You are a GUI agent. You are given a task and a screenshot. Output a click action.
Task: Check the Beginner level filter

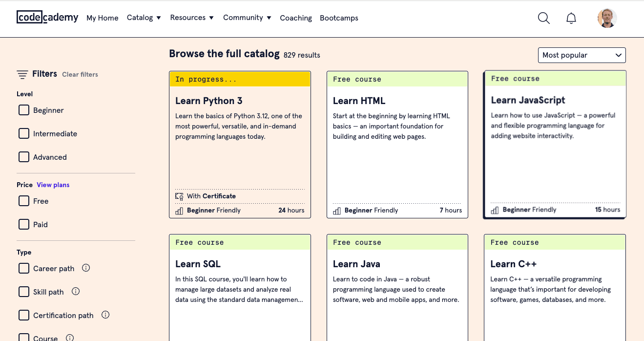[24, 110]
